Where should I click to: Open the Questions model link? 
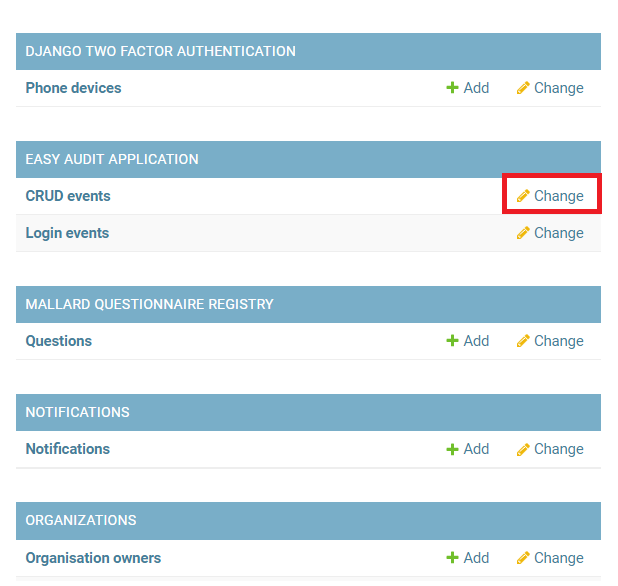(58, 341)
